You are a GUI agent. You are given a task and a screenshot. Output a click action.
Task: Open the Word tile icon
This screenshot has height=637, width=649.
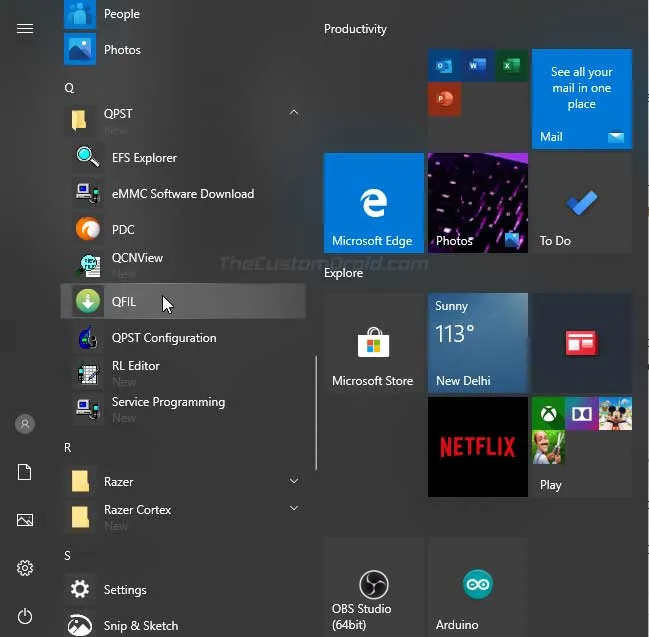coord(478,65)
